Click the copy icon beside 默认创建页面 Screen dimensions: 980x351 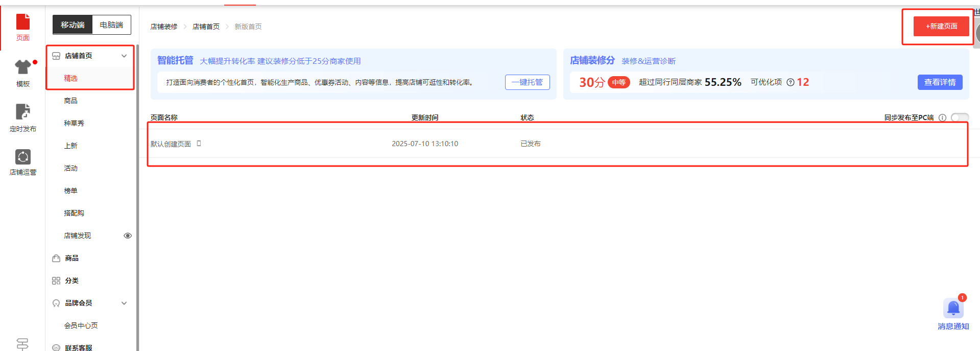(199, 144)
